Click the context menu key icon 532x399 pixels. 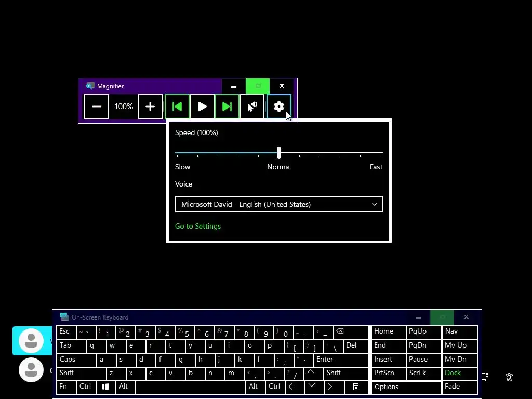tap(356, 387)
